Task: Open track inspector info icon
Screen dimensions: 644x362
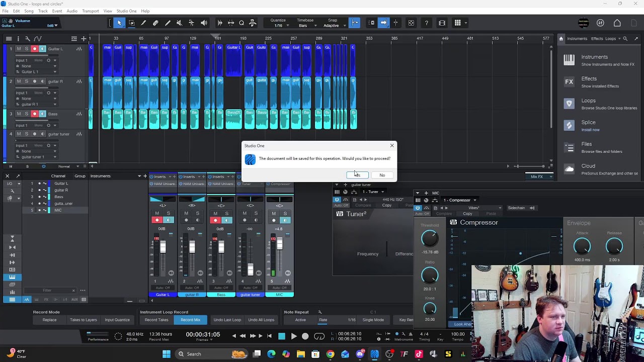Action: (18, 39)
